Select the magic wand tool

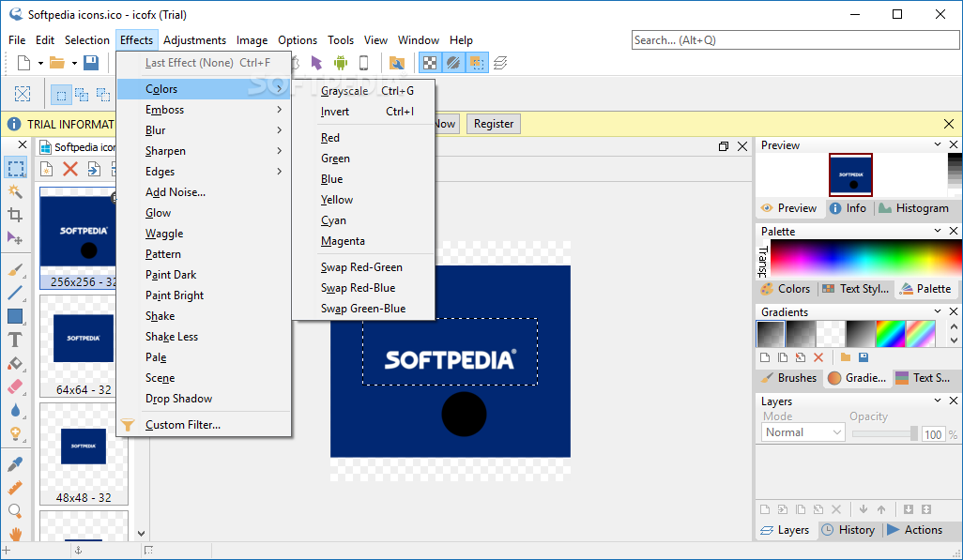[15, 191]
